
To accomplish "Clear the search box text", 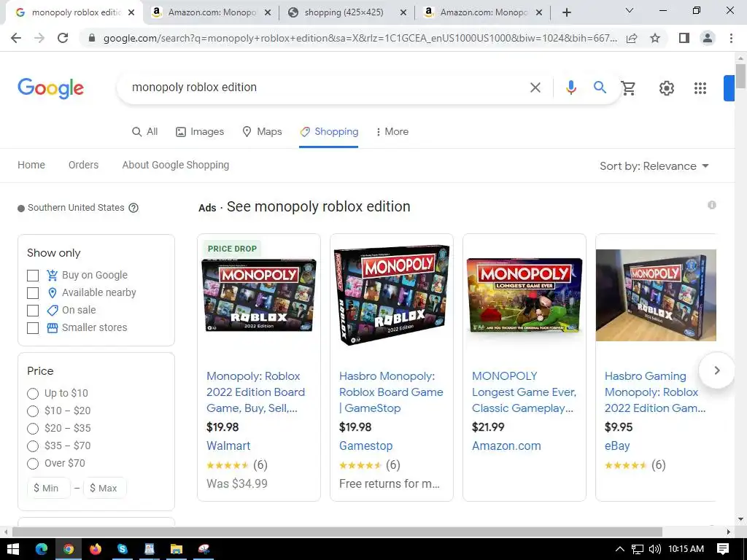I will pos(535,87).
